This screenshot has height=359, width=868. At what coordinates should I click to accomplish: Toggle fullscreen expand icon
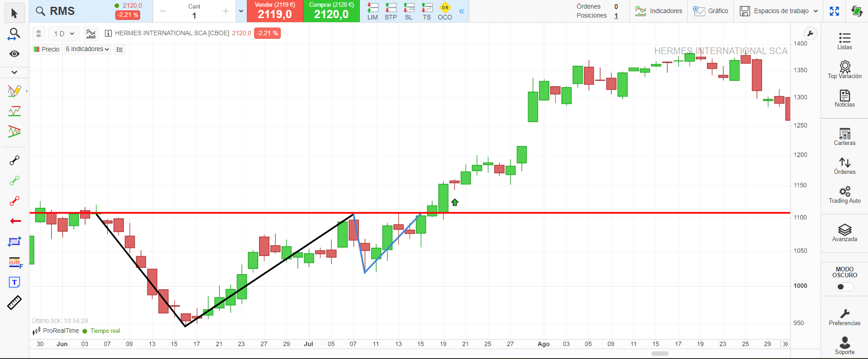(x=835, y=11)
